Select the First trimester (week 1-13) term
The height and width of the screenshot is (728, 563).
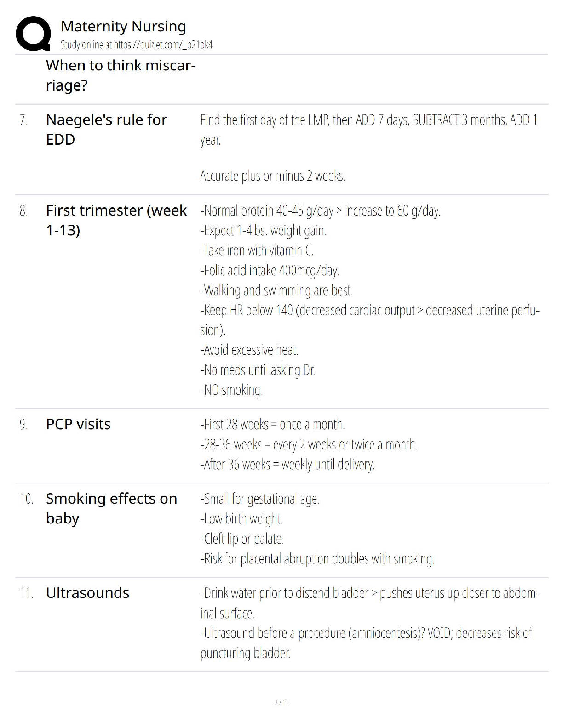click(116, 220)
